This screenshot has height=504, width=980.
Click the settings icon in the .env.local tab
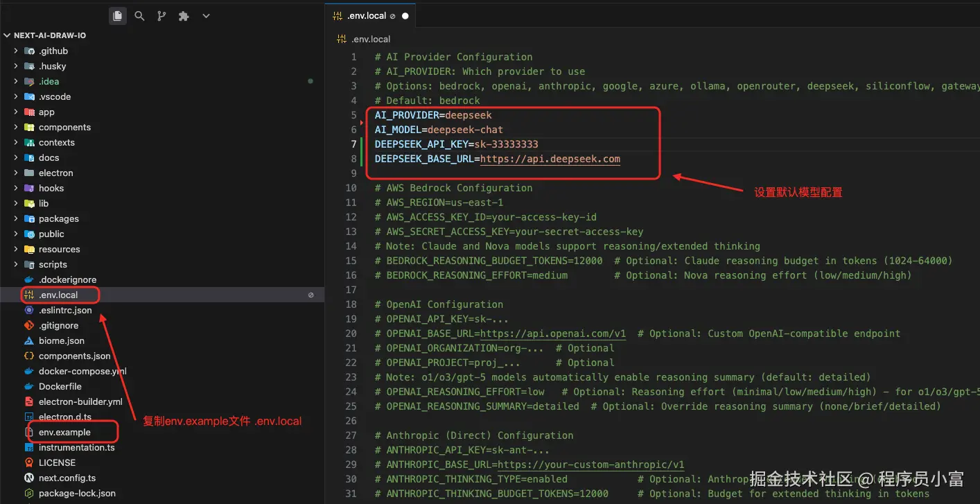point(338,15)
